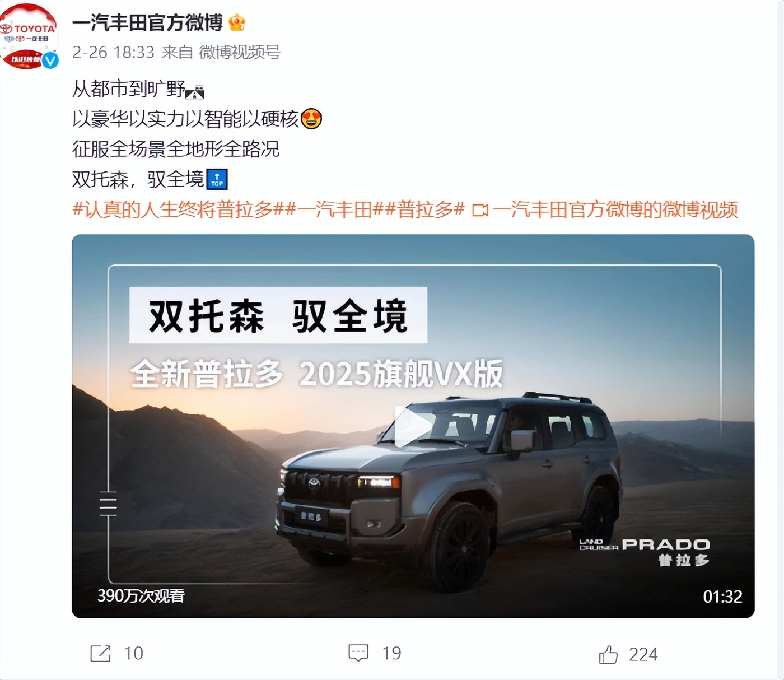Screen dimensions: 784x680
Task: Open the comments bubble icon
Action: (x=358, y=653)
